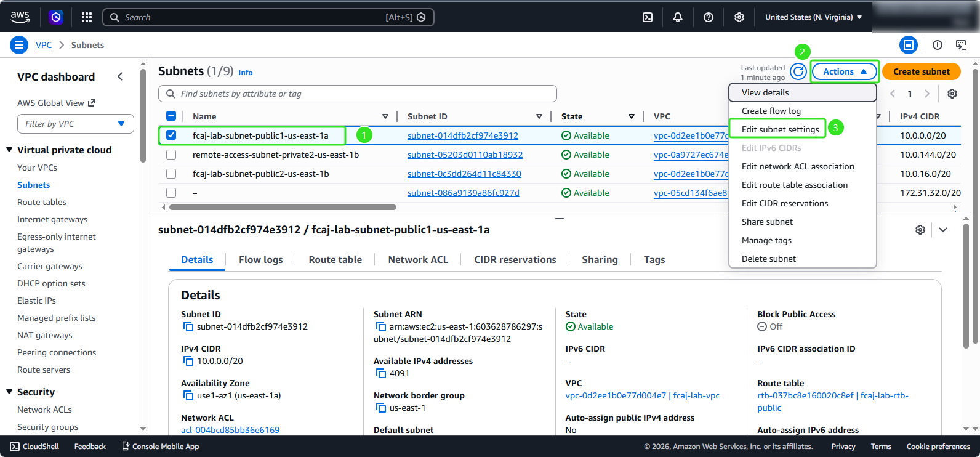Click the top AWS Search box
980x457 pixels.
click(268, 17)
